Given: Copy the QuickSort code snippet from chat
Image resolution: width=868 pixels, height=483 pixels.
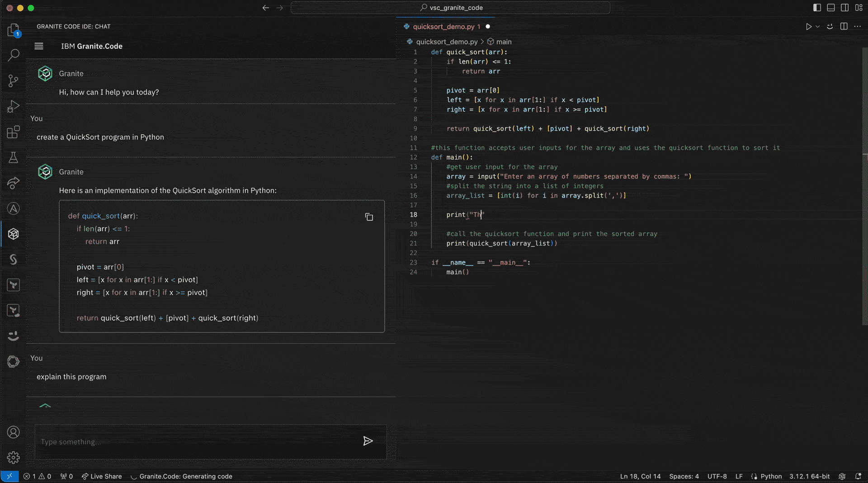Looking at the screenshot, I should 369,217.
